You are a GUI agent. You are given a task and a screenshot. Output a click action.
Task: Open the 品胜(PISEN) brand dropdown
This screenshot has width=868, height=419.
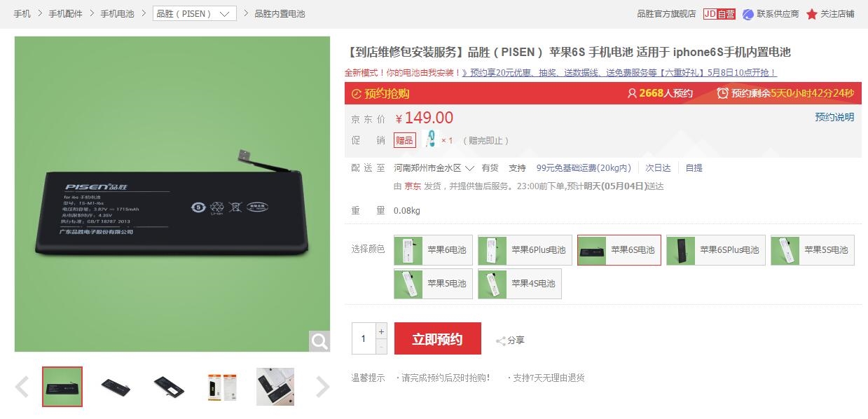[x=194, y=13]
